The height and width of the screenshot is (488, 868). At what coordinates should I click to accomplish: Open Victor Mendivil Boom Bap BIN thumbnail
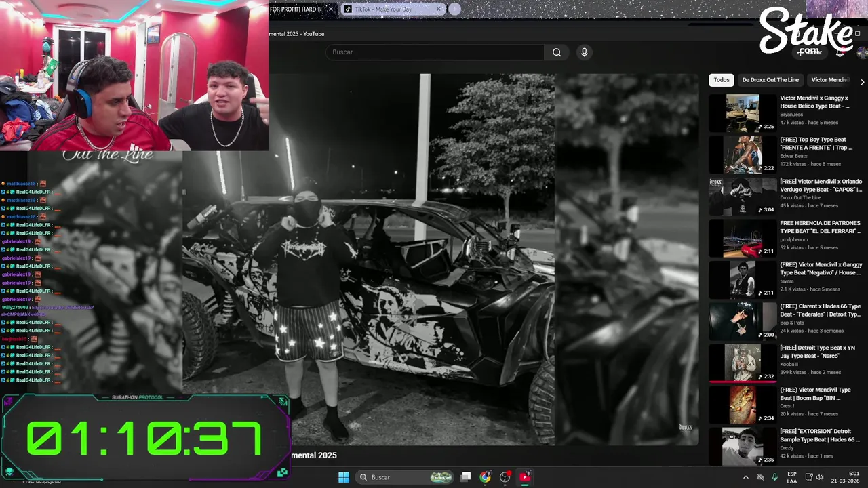[743, 405]
